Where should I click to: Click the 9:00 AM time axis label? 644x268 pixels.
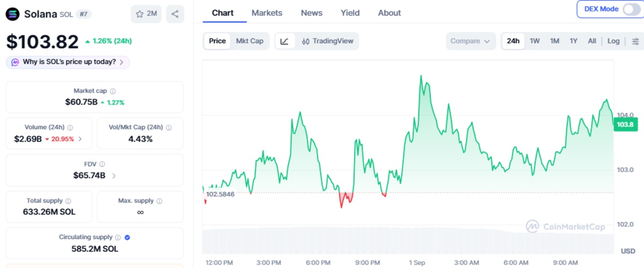pyautogui.click(x=565, y=263)
